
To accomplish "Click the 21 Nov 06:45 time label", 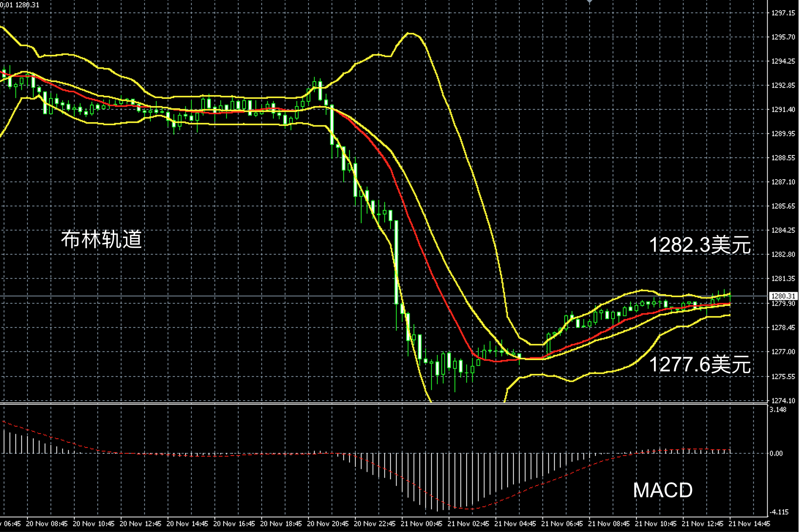I will coord(562,524).
